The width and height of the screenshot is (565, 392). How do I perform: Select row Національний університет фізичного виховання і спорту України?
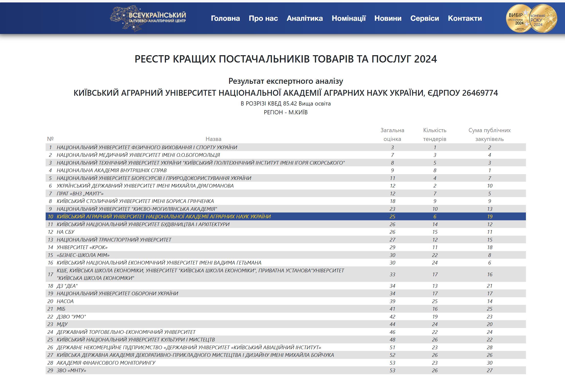tap(286, 147)
